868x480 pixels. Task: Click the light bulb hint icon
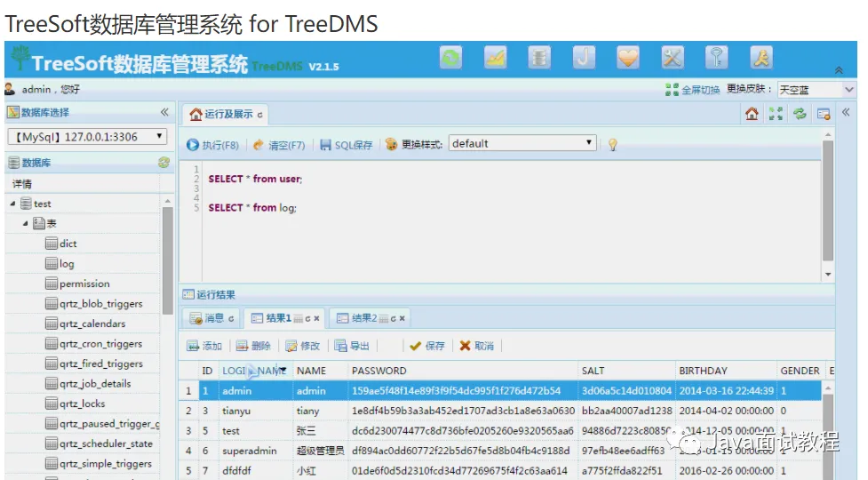[x=612, y=145]
